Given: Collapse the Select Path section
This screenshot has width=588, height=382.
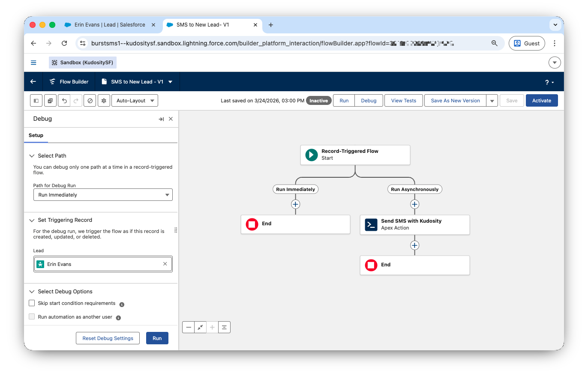Looking at the screenshot, I should point(32,156).
